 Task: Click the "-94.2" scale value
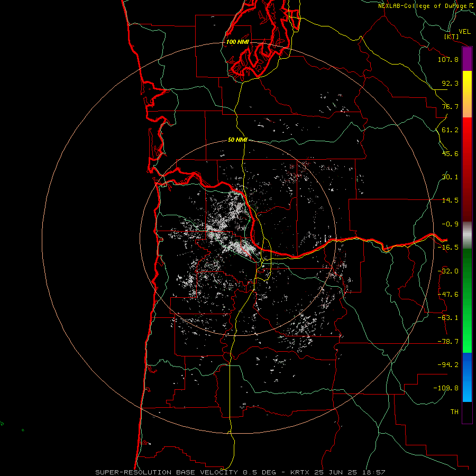448,365
